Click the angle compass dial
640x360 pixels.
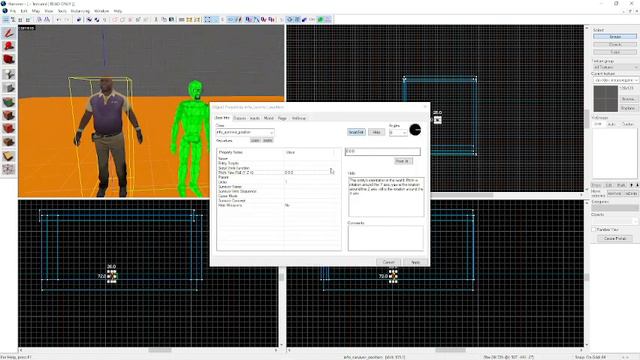(415, 130)
